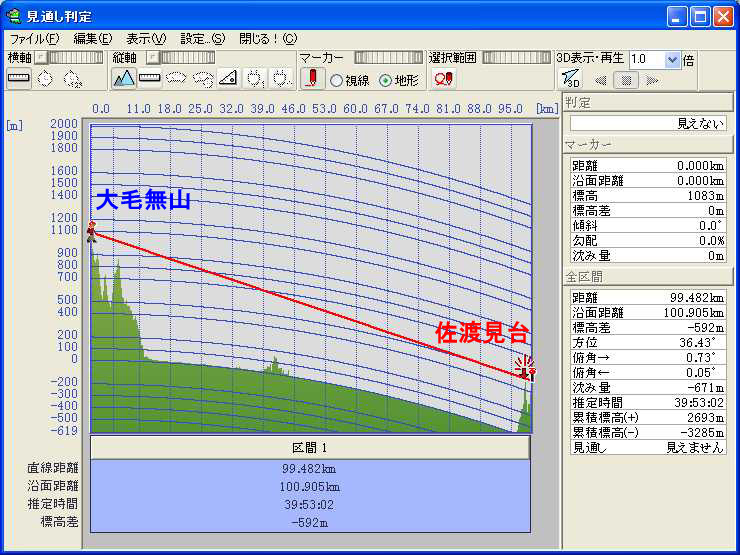Click the red line of sight in chart
740x555 pixels.
pyautogui.click(x=311, y=305)
